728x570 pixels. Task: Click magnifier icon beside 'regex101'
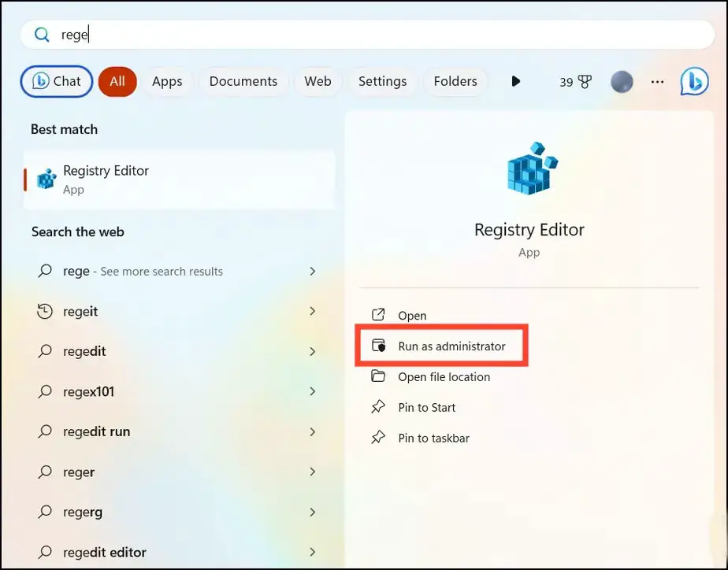click(45, 391)
